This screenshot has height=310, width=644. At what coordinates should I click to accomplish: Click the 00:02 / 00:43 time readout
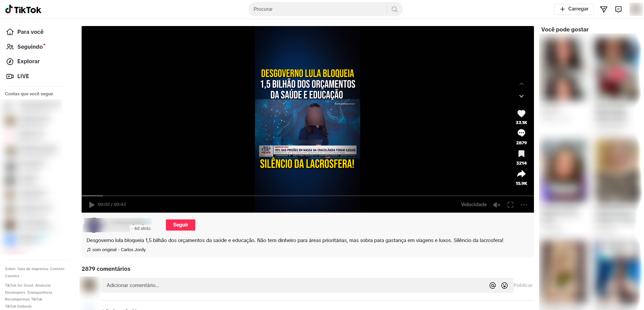[x=112, y=205]
